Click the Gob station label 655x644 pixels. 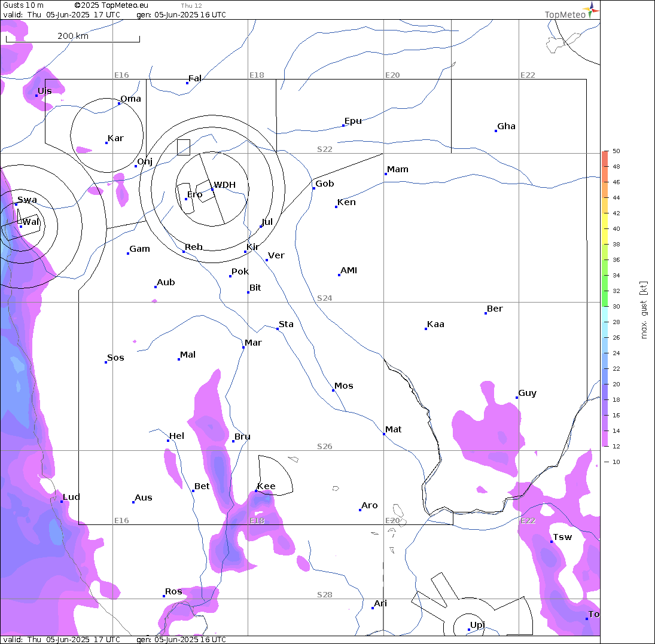[325, 184]
